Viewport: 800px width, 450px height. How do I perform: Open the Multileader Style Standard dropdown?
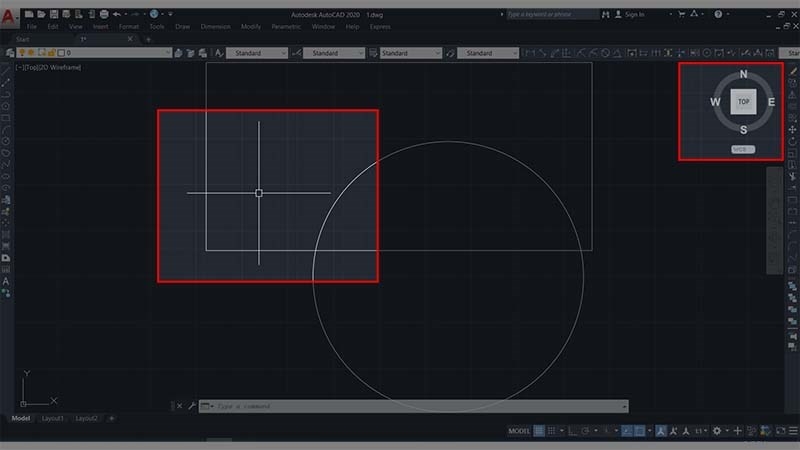point(488,53)
